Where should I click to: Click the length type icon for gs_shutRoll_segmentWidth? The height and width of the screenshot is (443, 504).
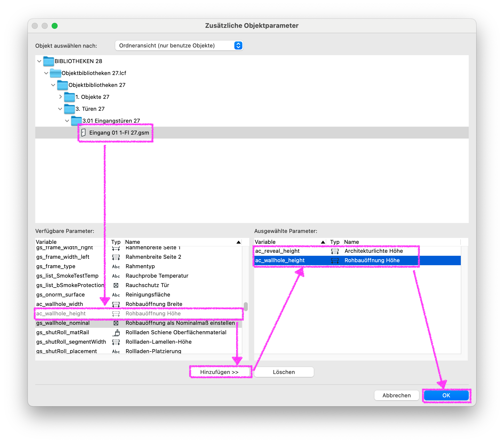point(116,342)
